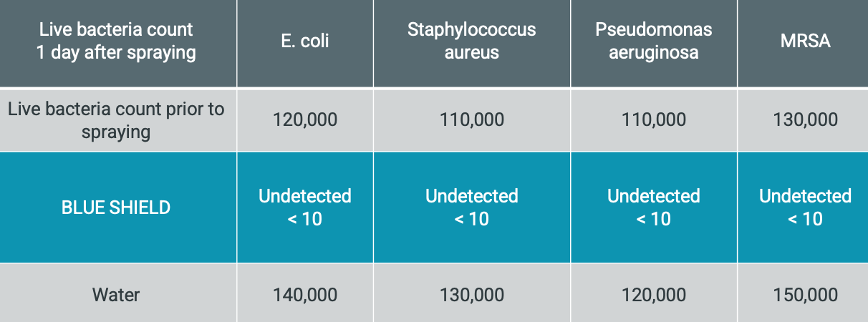Click the 120,000 E. coli prior count cell
This screenshot has width=868, height=322.
pyautogui.click(x=305, y=120)
